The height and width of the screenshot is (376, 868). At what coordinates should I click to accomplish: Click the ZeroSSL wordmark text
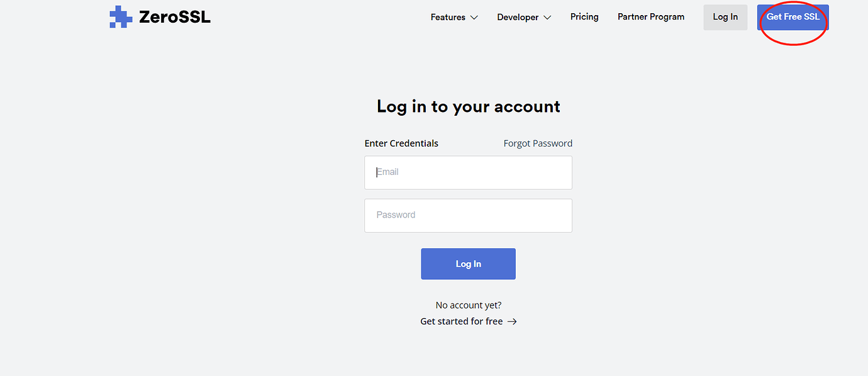tap(175, 18)
